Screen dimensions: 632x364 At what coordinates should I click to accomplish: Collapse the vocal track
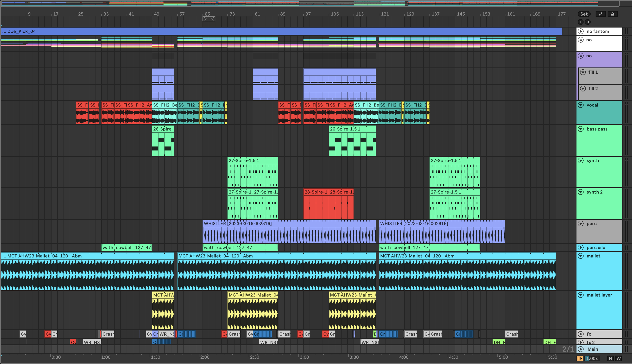tap(581, 105)
